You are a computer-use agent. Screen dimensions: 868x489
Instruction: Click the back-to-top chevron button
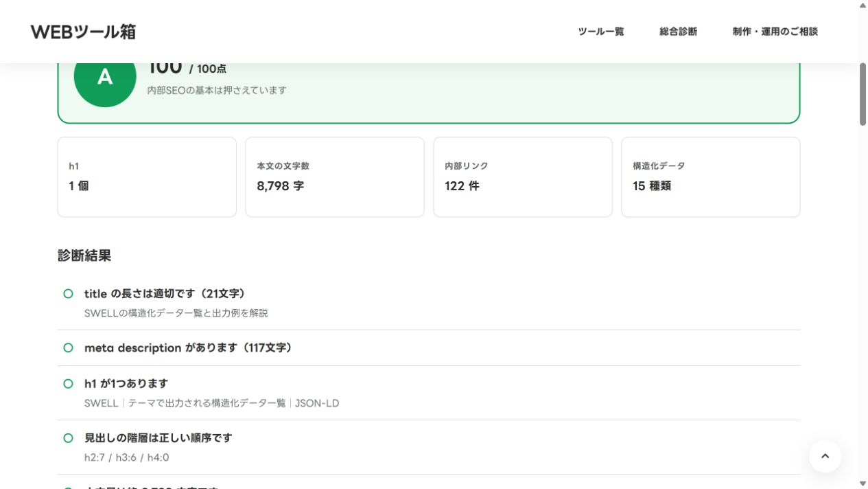click(825, 456)
